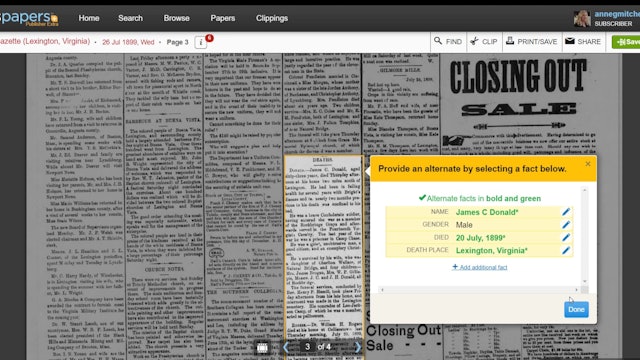Open the PRINT/SAVE option

[x=532, y=41]
